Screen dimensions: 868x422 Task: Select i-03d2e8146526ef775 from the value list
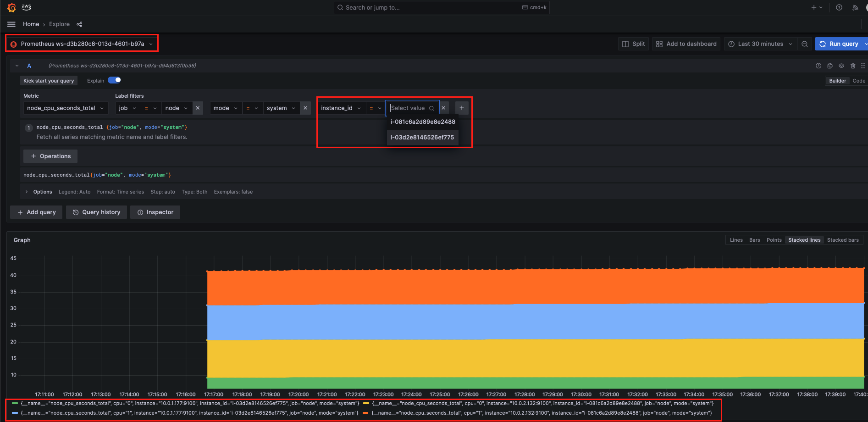tap(422, 137)
